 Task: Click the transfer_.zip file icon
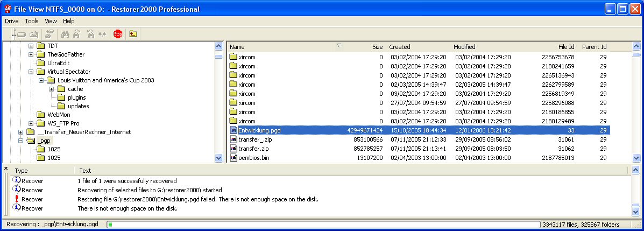(233, 139)
